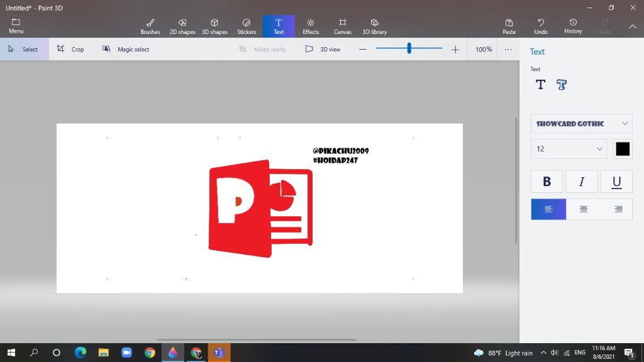Open the Cortana circle icon
The image size is (644, 362).
point(57,353)
